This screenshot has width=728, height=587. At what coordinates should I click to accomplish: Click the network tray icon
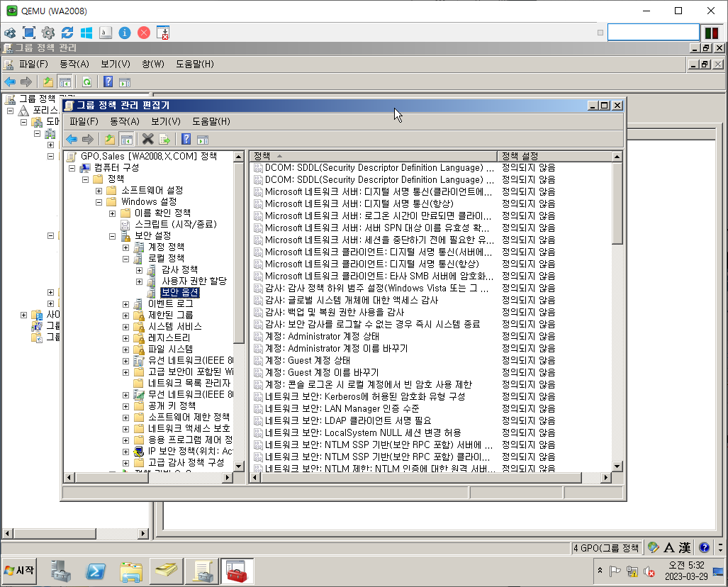click(632, 571)
